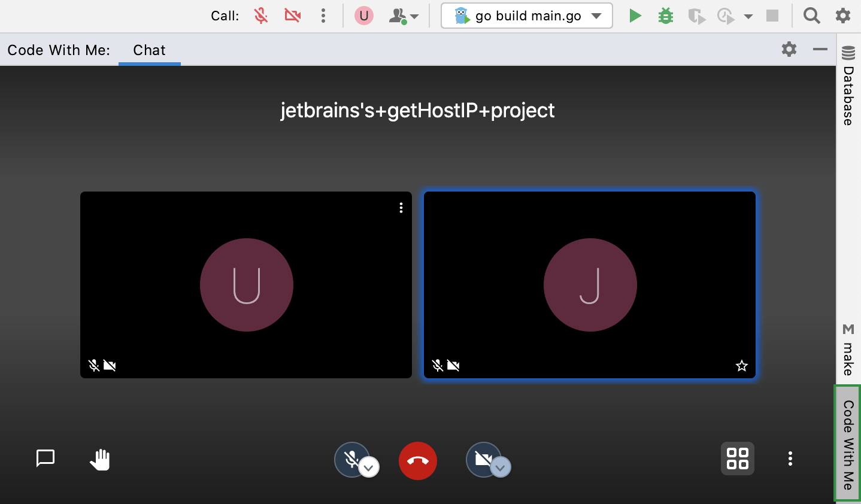
Task: Run the go build main.go configuration
Action: point(635,16)
